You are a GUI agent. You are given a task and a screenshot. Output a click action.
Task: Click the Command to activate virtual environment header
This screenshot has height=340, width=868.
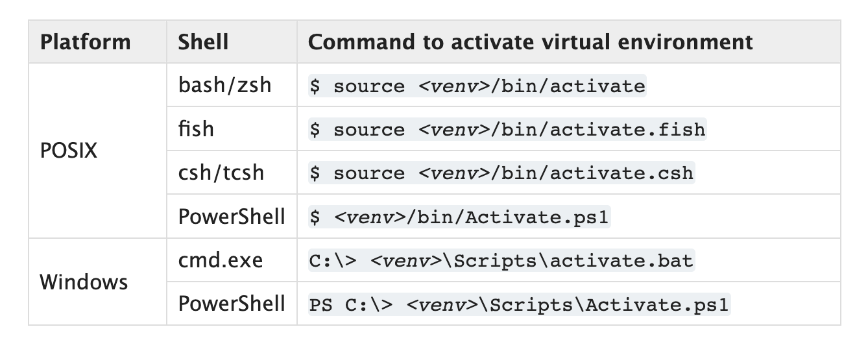click(x=530, y=42)
